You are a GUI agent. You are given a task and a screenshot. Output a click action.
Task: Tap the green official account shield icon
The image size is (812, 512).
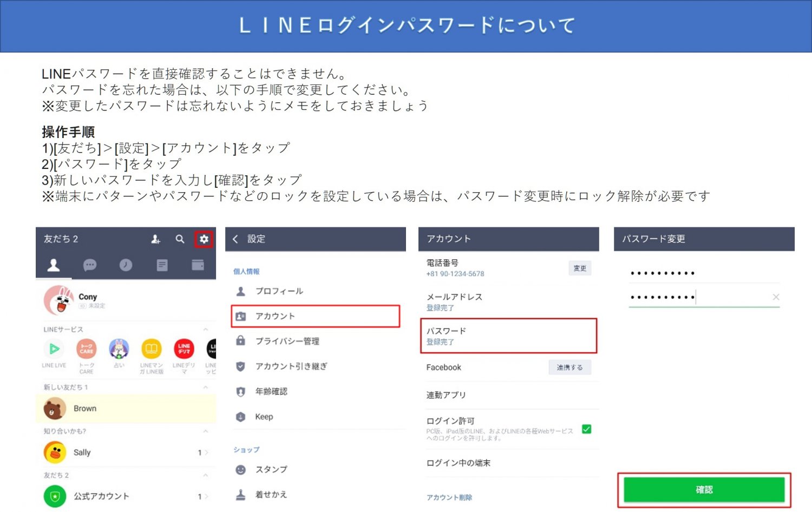tap(55, 496)
